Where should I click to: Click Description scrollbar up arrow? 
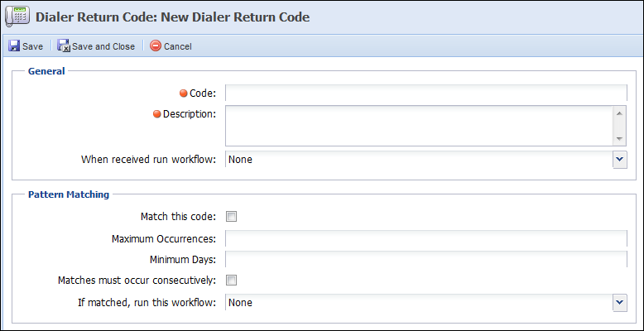pos(619,113)
